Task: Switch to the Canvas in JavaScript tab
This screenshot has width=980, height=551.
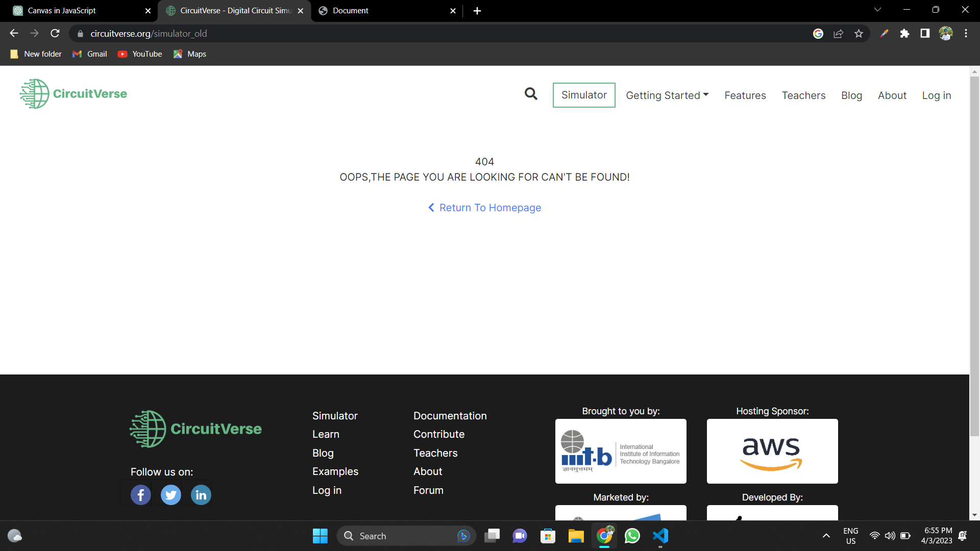Action: (x=77, y=10)
